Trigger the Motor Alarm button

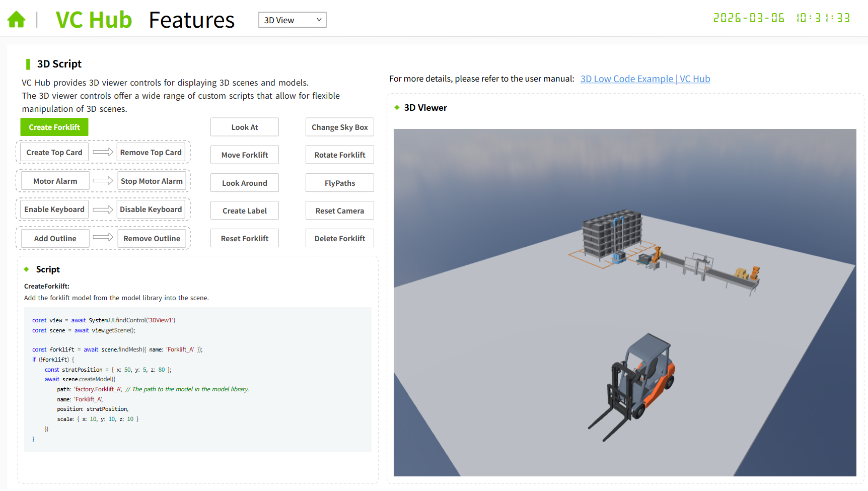[x=55, y=181]
